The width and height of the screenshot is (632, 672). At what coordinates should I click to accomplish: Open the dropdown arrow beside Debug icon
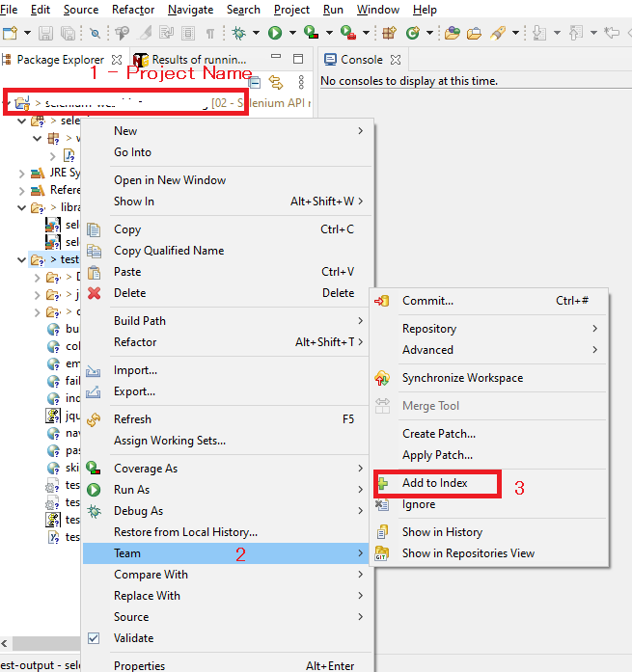(256, 33)
